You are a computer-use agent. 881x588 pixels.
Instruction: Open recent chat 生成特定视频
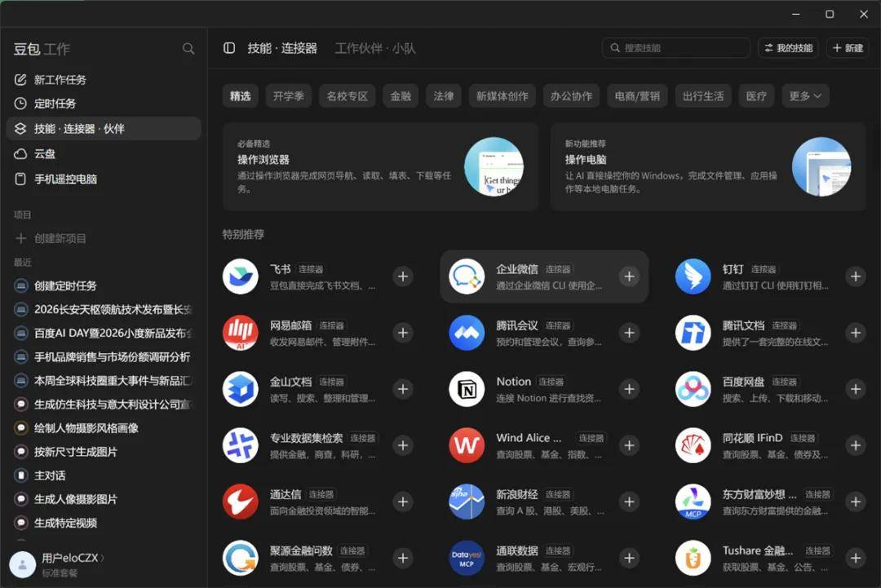pos(104,523)
